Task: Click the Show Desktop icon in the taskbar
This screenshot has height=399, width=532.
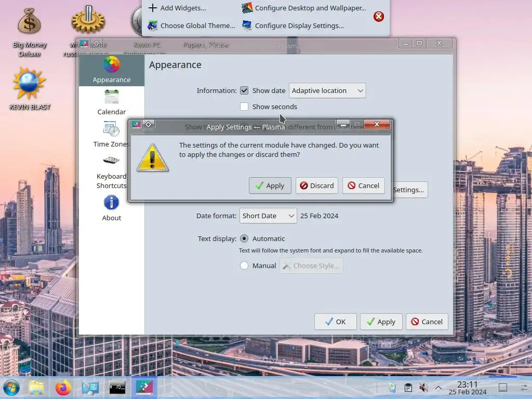Action: coord(503,388)
